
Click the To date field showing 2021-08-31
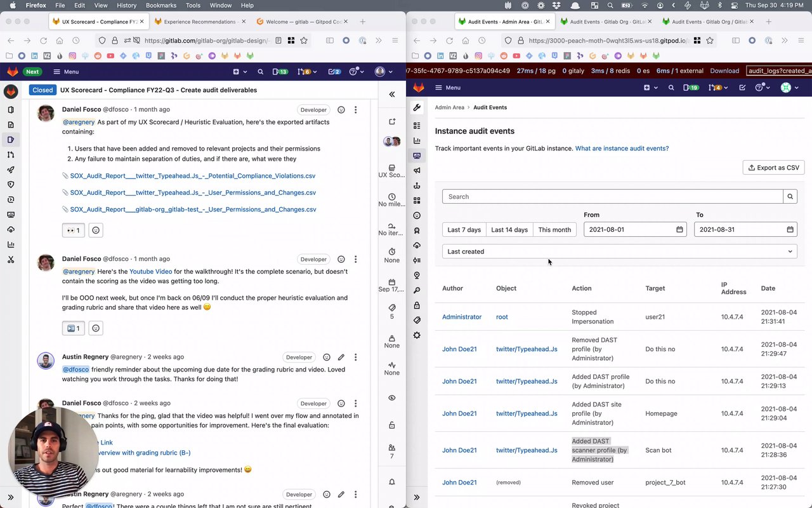(x=745, y=229)
